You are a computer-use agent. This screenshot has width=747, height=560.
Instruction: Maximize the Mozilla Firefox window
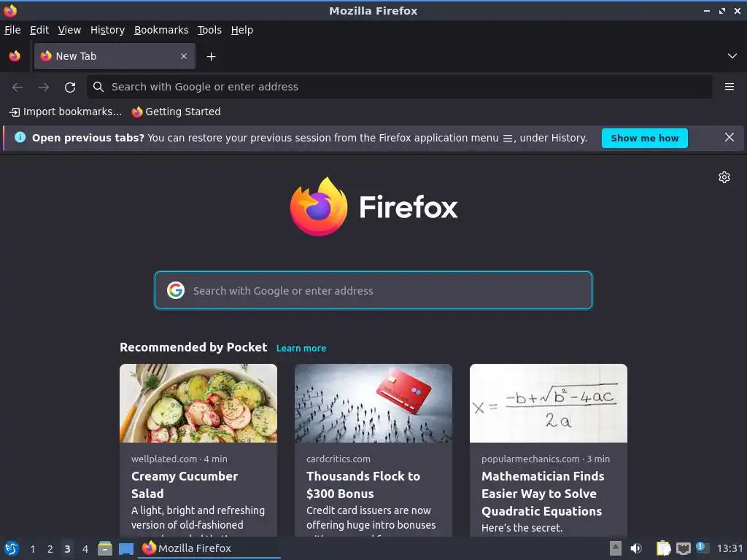click(x=722, y=10)
